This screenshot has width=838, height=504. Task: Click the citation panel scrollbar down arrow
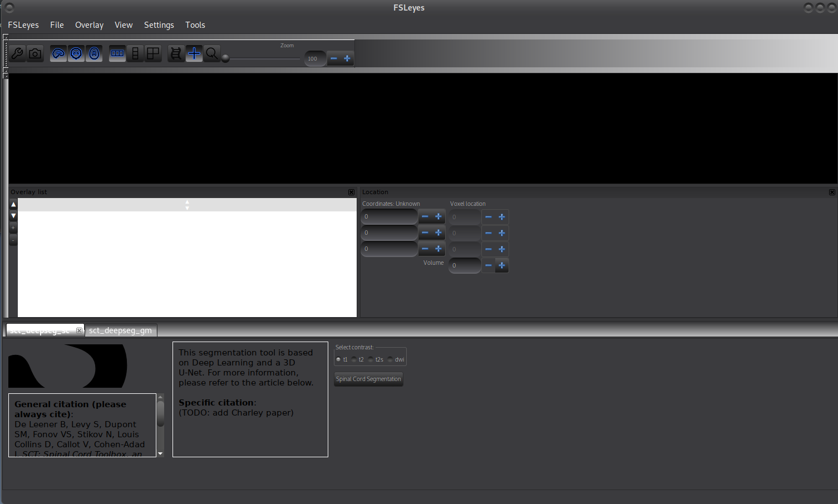click(x=160, y=453)
